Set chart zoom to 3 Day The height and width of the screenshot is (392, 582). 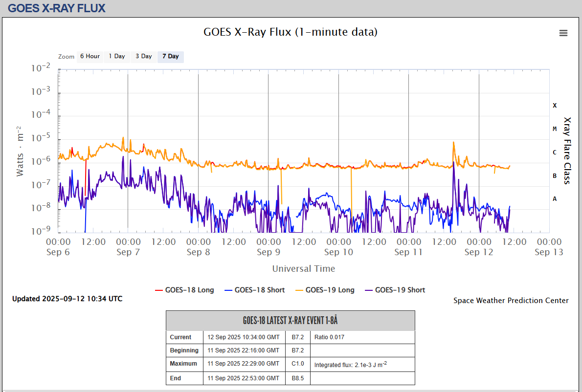(144, 57)
